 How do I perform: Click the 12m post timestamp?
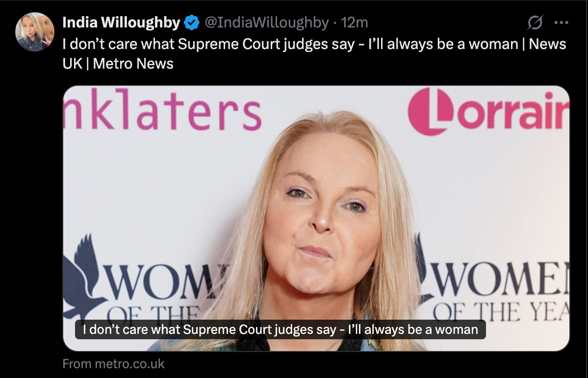click(x=355, y=23)
